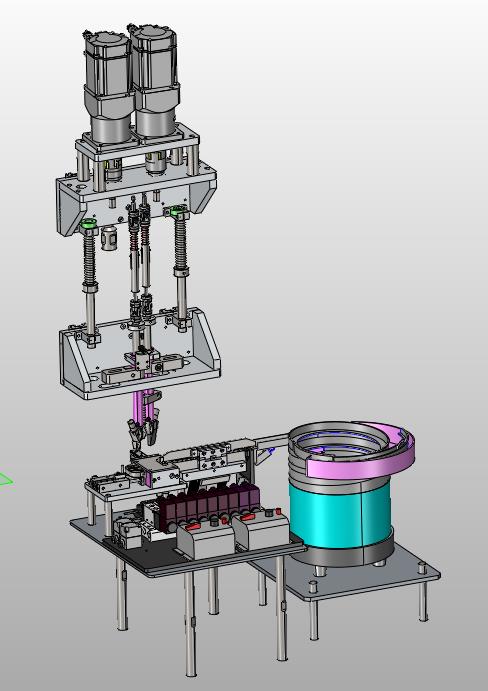Select the right grey control box with red knobs
Viewport: 488px width, 691px height.
click(261, 529)
